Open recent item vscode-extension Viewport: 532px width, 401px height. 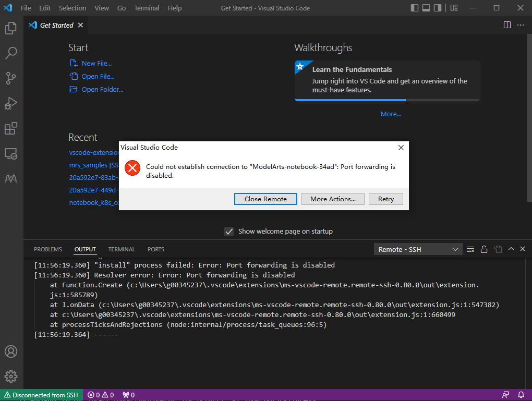pos(94,153)
